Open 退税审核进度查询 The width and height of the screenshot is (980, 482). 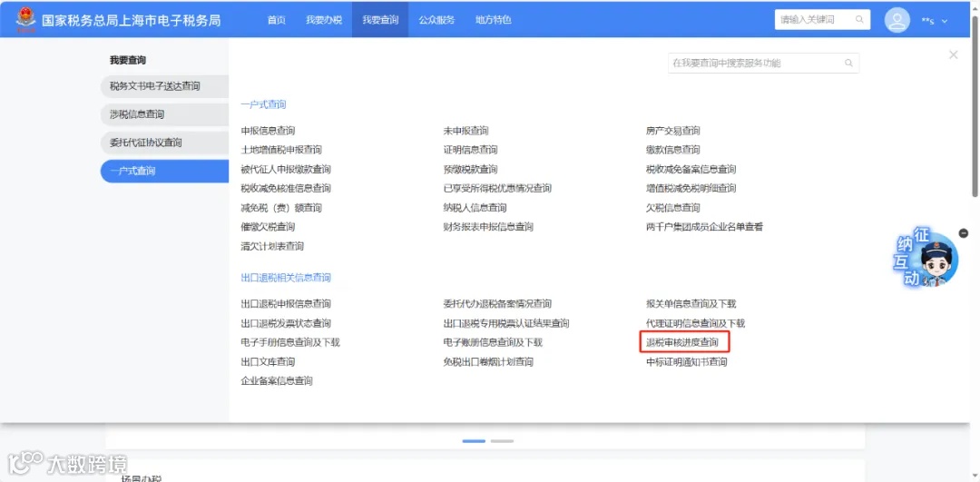point(682,342)
